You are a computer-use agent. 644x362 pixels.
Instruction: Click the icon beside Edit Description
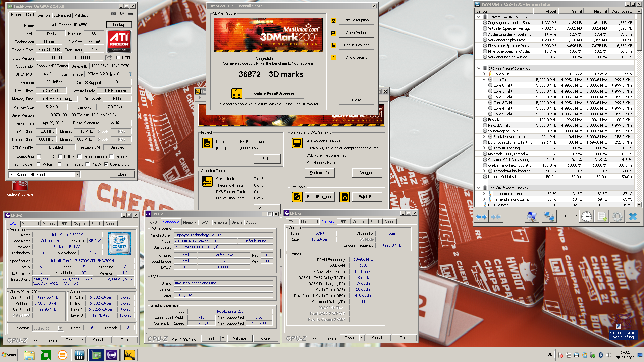(x=333, y=20)
